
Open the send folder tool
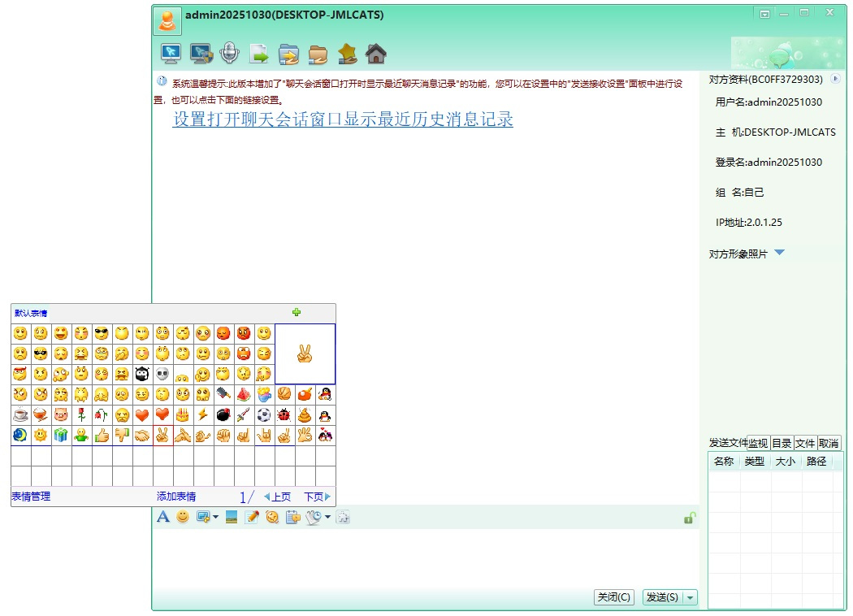point(288,54)
